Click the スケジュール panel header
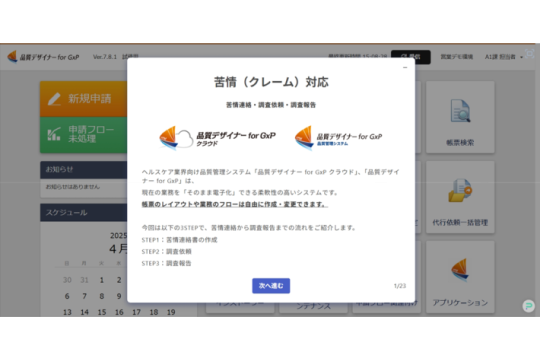Viewport: 540px width, 360px height. coord(84,213)
